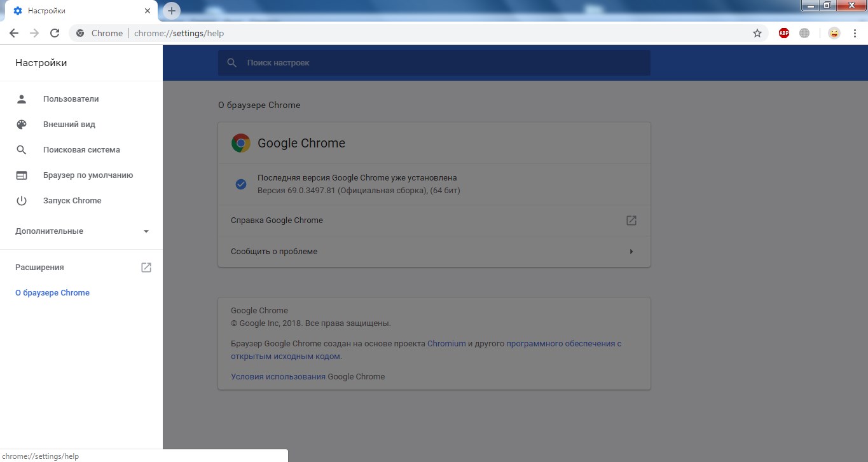Go back with the browser back arrow

point(14,33)
